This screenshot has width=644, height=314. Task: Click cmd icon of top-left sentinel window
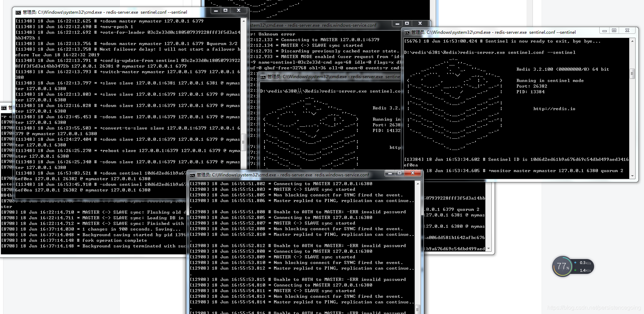[x=18, y=12]
